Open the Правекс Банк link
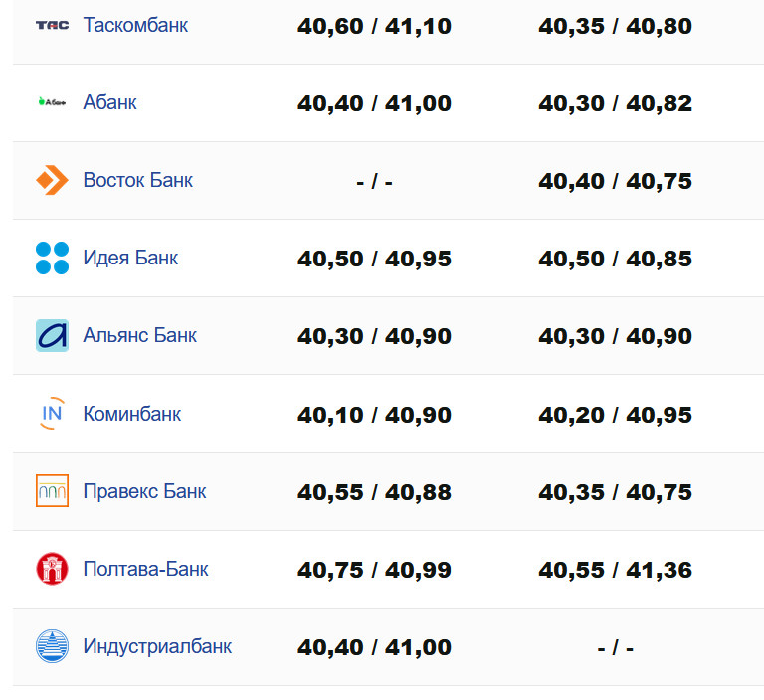Image resolution: width=764 pixels, height=700 pixels. [x=144, y=490]
